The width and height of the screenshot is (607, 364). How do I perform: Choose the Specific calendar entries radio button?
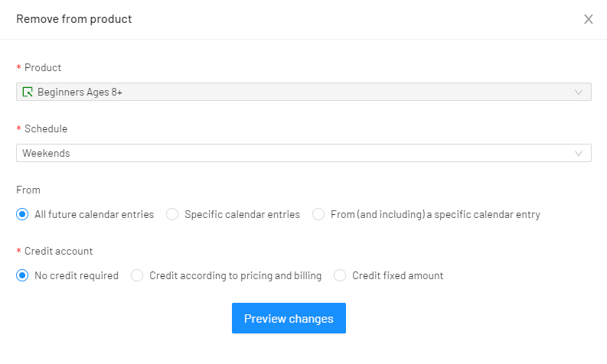click(172, 214)
